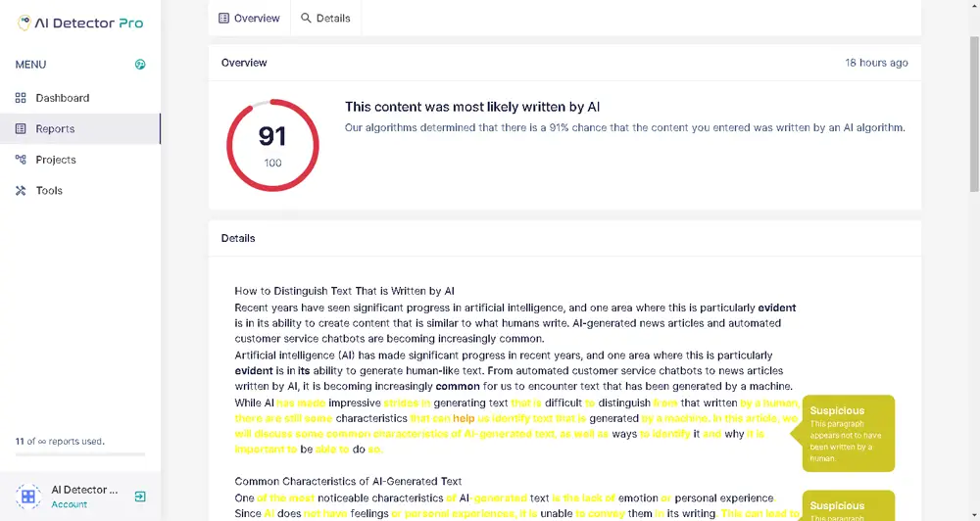This screenshot has height=521, width=980.
Task: Click the 91 score circular gauge
Action: (272, 146)
